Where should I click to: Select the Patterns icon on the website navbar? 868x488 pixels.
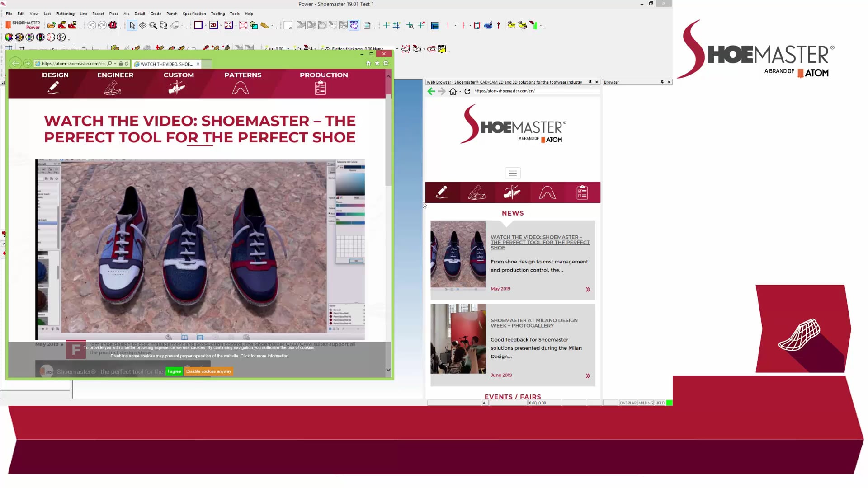241,87
